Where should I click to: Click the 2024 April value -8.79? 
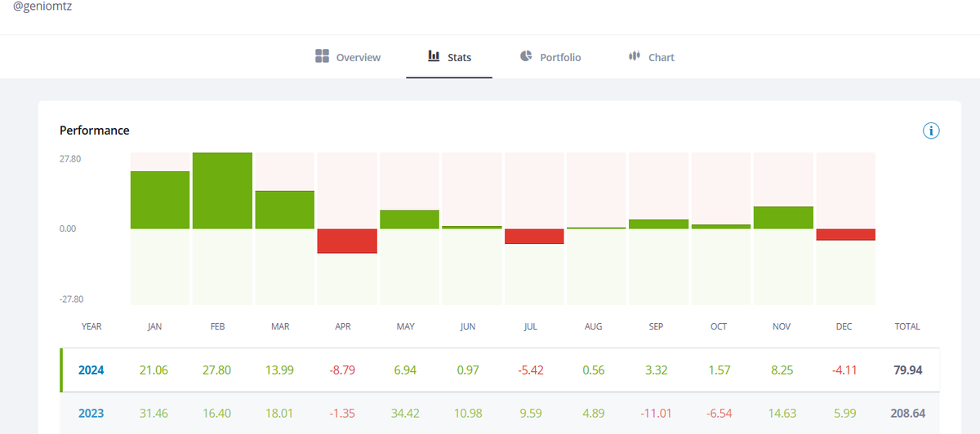[343, 370]
